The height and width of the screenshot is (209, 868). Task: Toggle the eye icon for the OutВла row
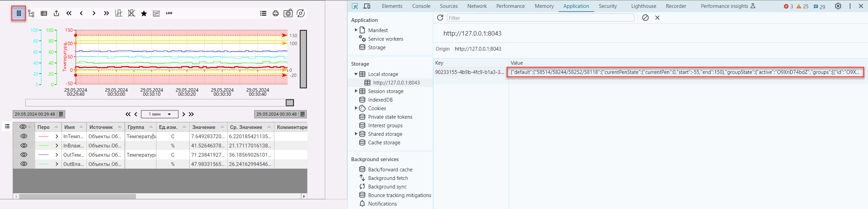[24, 164]
